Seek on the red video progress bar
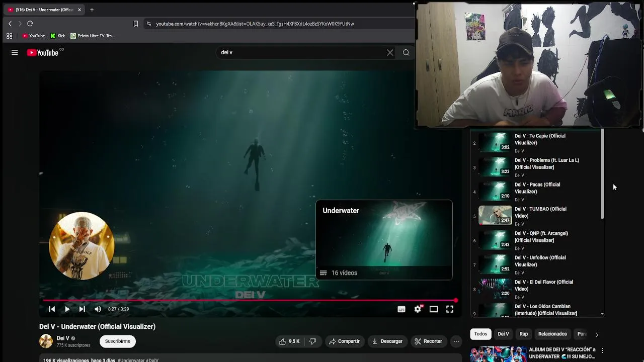 (x=250, y=301)
